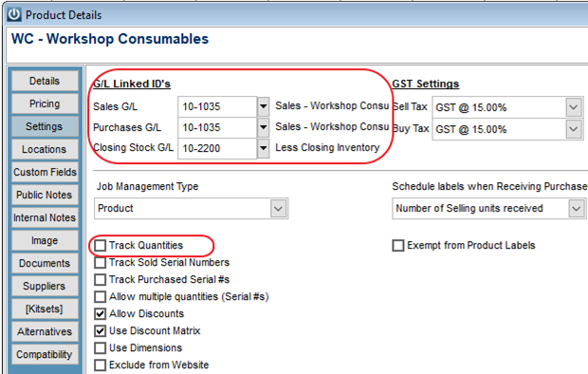Disable the Use Discount Matrix checkbox
Viewport: 588px width, 374px height.
pyautogui.click(x=101, y=331)
